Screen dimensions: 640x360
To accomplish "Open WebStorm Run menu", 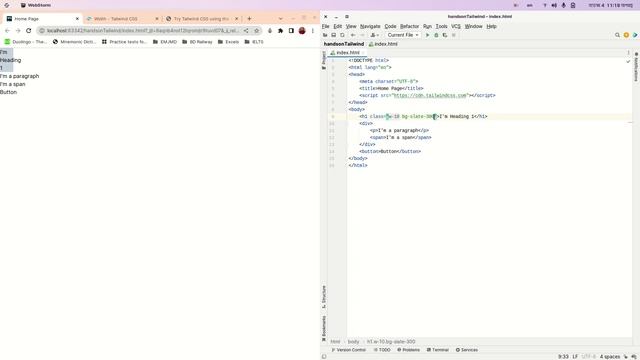I will point(427,26).
